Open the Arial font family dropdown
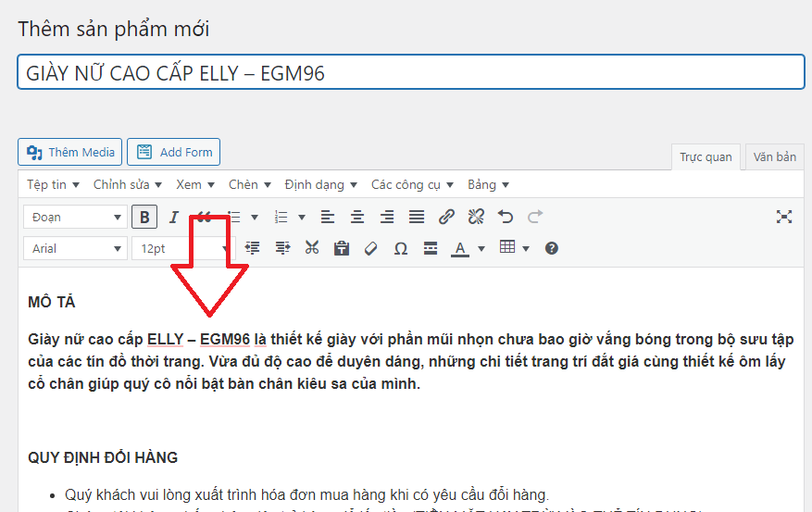 (75, 248)
